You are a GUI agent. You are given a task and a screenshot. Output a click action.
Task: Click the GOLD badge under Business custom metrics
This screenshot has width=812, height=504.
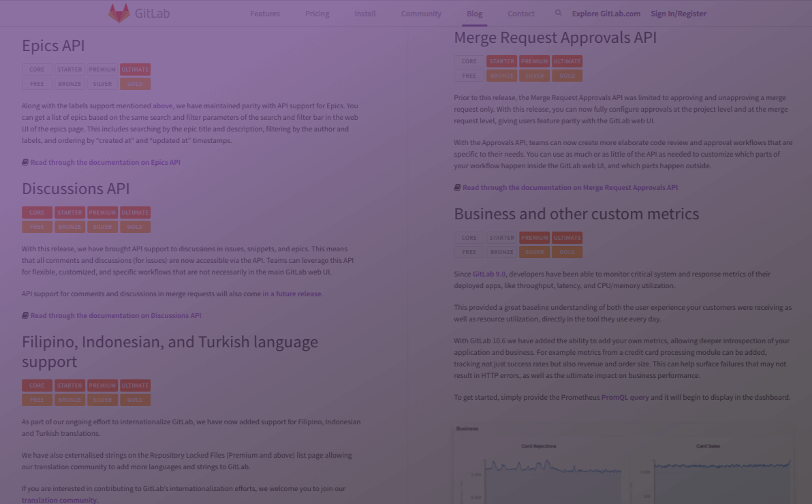[567, 252]
